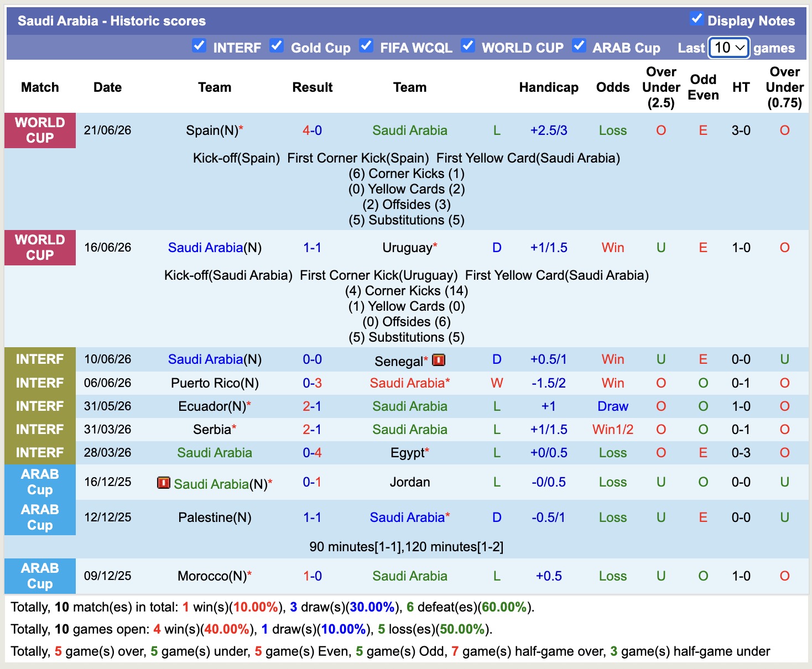812x669 pixels.
Task: Click the Handicap column header
Action: pos(549,87)
